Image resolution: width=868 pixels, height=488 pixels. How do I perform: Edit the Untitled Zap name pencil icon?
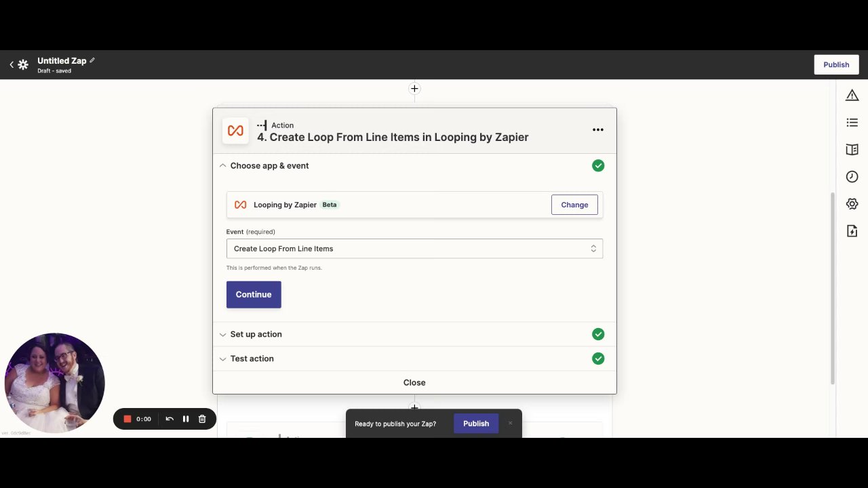click(92, 60)
